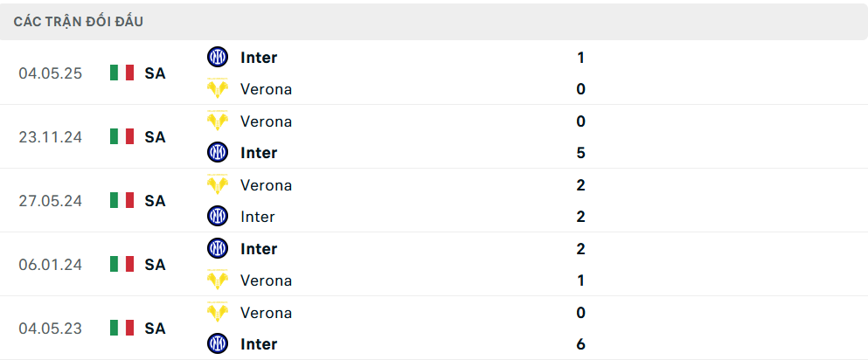This screenshot has width=868, height=360.
Task: Click Verona crest in 06.01.24 match
Action: tap(217, 280)
